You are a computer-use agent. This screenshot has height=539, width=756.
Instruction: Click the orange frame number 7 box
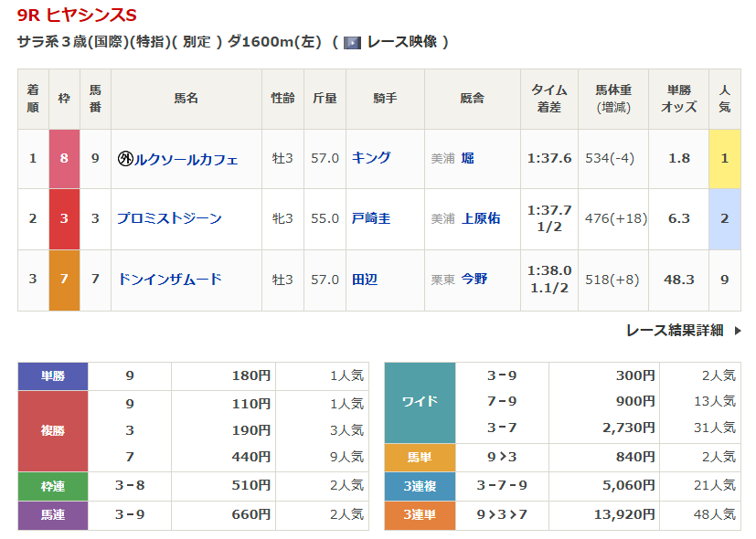[x=64, y=279]
